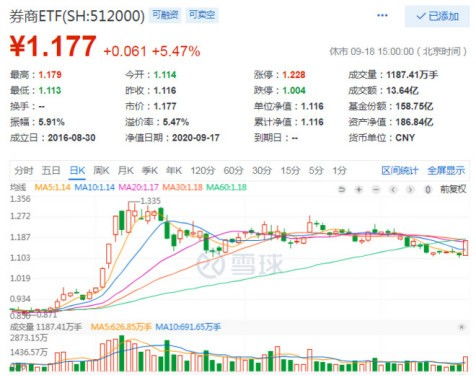Click the MA60:1.18 moving average label
Image resolution: width=476 pixels, height=376 pixels.
coord(227,187)
